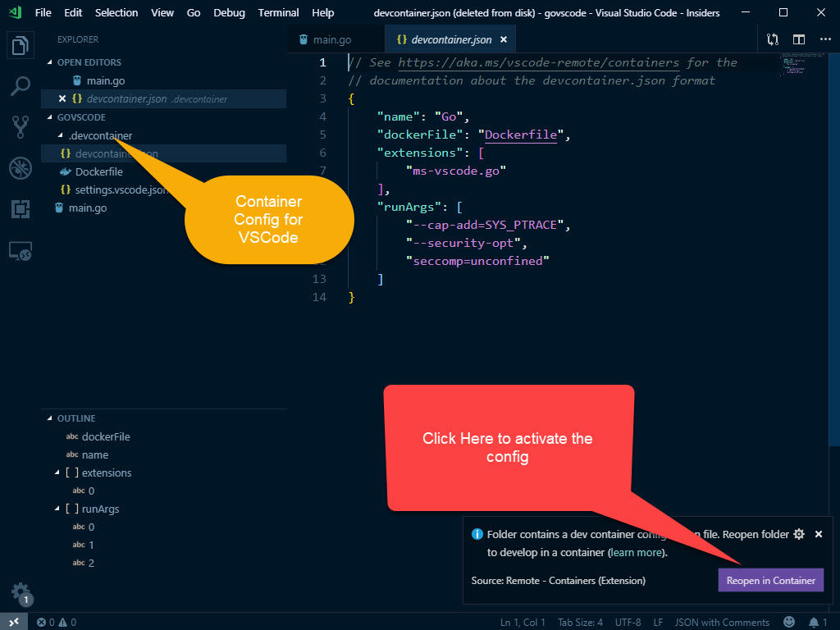
Task: Collapse runArgs node in Outline
Action: pyautogui.click(x=57, y=509)
